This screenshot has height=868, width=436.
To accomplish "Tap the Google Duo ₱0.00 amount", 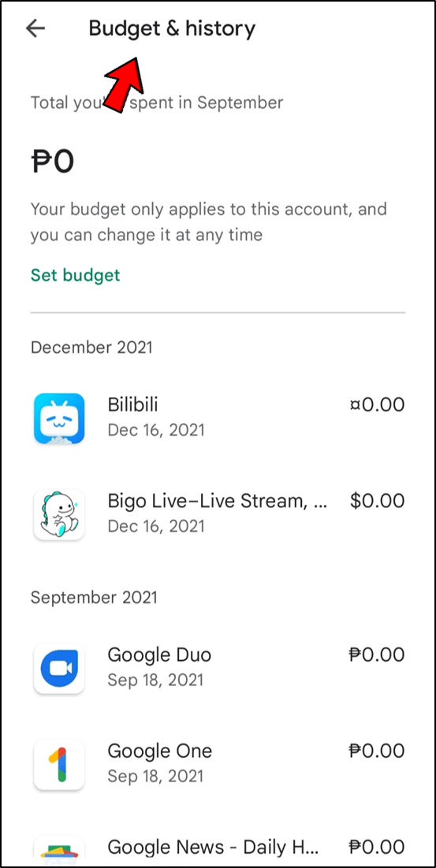I will click(378, 655).
